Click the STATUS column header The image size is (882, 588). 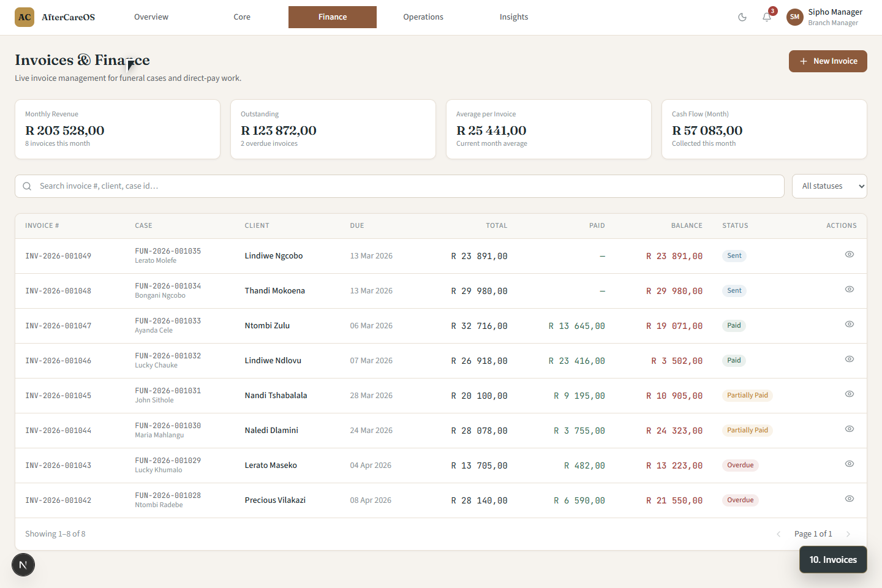point(735,226)
